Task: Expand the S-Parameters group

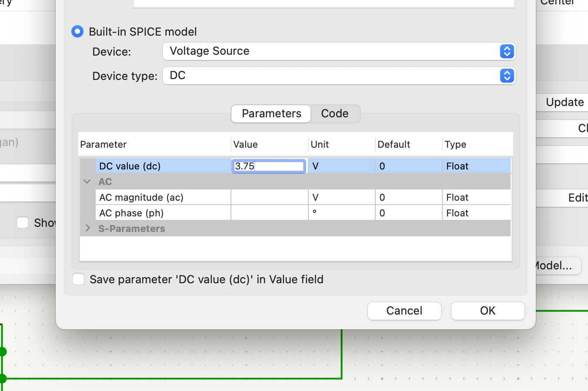Action: point(87,228)
